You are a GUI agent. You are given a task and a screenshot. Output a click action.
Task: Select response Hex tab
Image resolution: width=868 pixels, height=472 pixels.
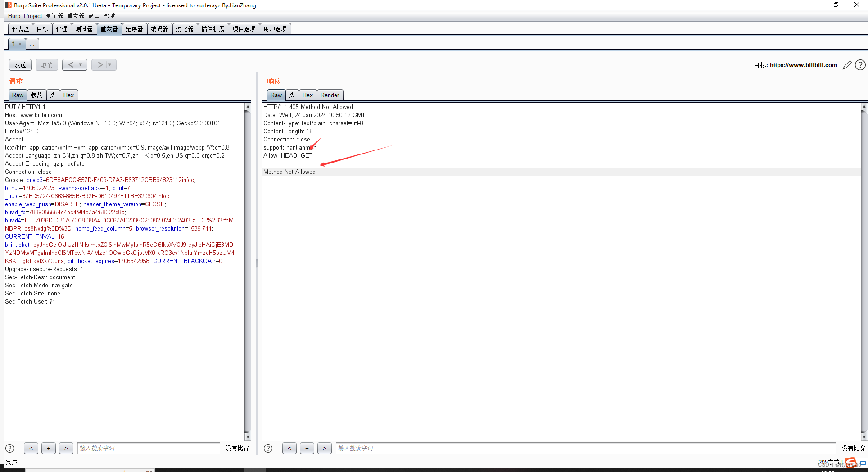tap(308, 95)
